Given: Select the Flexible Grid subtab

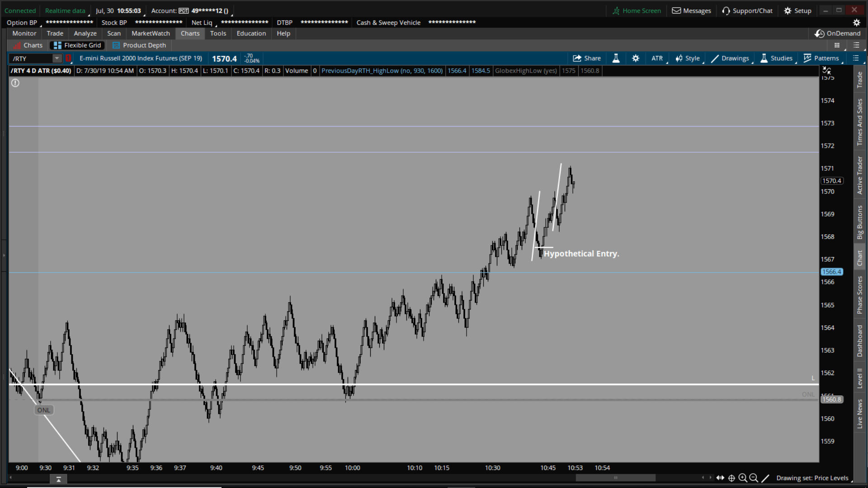Looking at the screenshot, I should pos(77,45).
